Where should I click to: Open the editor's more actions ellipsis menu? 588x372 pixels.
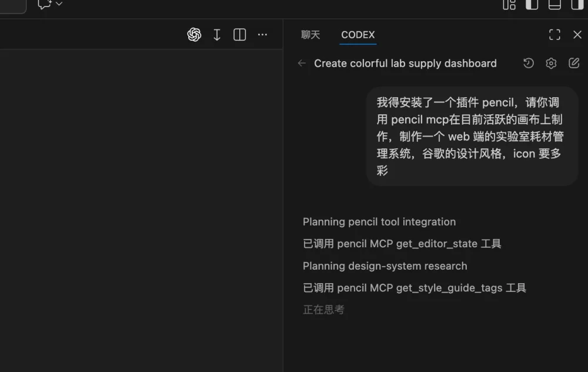(262, 35)
